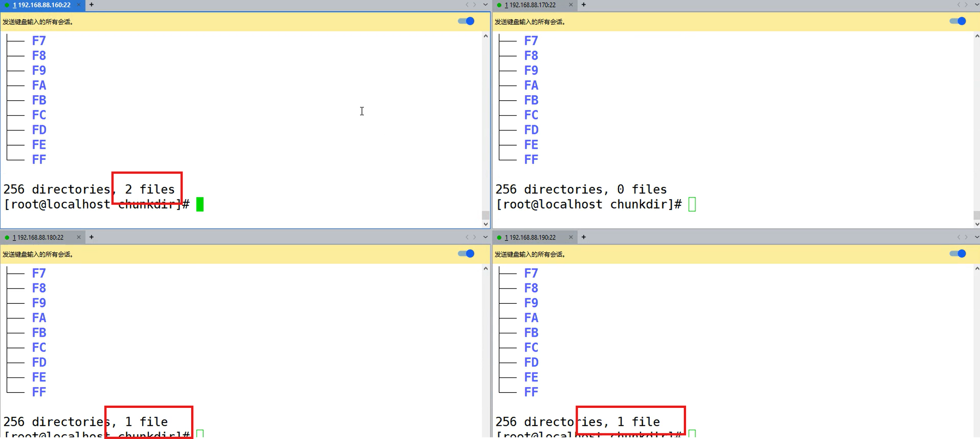Open tab list dropdown in top-right pane

coord(977,5)
